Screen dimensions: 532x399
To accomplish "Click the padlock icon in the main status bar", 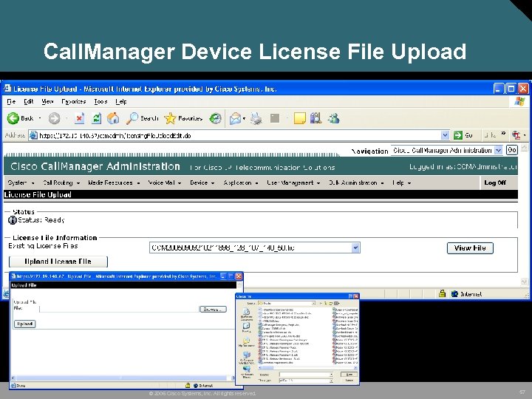I will tap(442, 293).
